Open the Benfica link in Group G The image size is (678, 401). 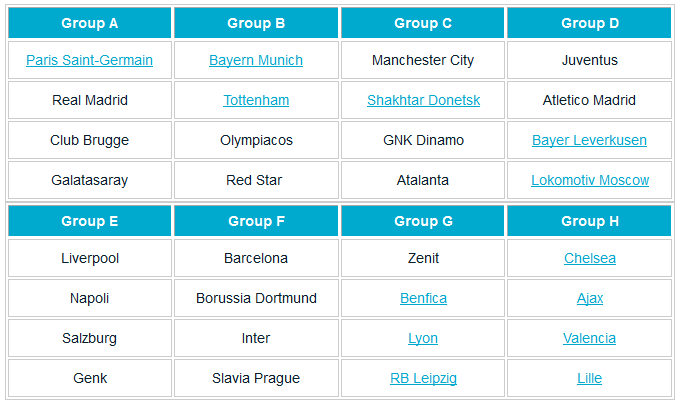[423, 299]
